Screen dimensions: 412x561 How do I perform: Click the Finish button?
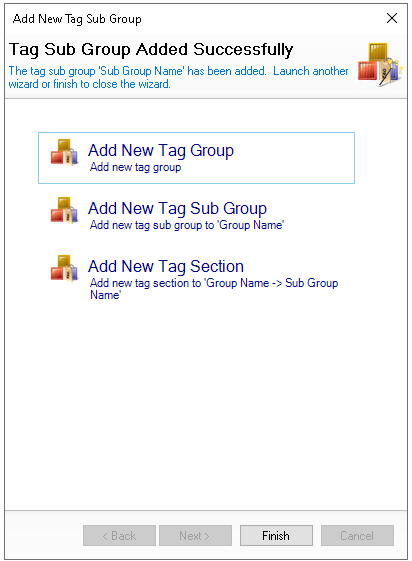coord(276,536)
